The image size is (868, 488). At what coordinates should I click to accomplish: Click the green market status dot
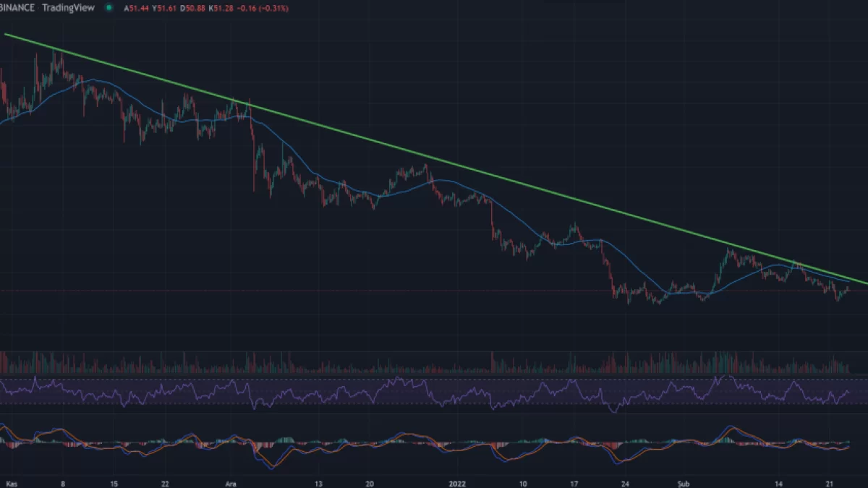[x=109, y=7]
